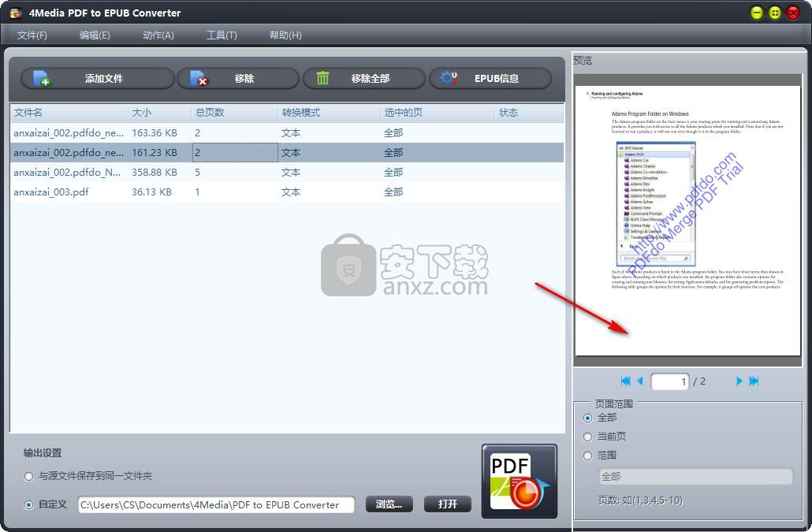812x532 pixels.
Task: Click the preview page number field
Action: [x=670, y=381]
